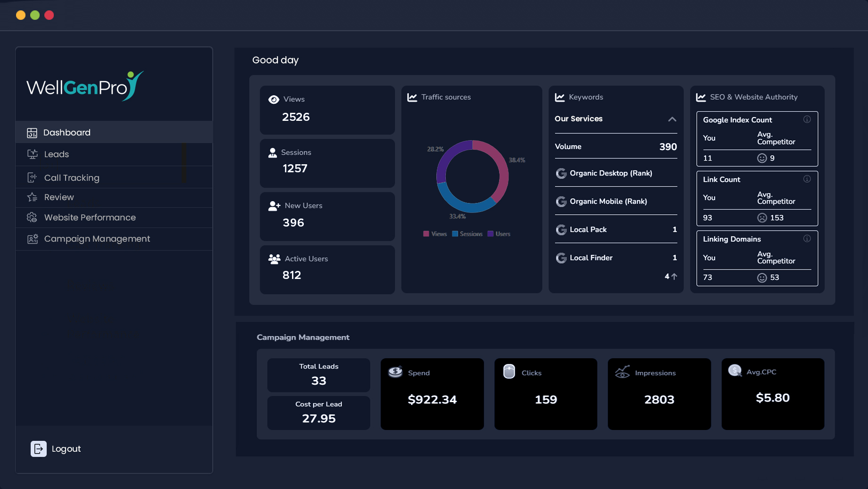
Task: Click the up arrow next to 4
Action: point(674,277)
